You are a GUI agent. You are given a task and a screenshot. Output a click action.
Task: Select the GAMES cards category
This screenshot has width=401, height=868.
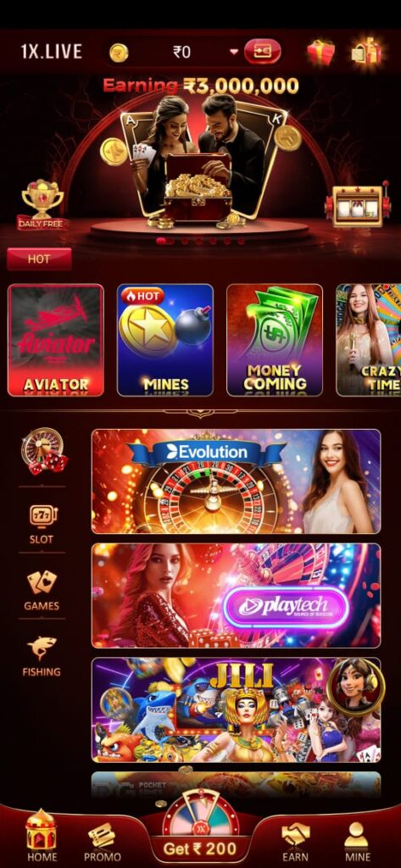pos(42,591)
